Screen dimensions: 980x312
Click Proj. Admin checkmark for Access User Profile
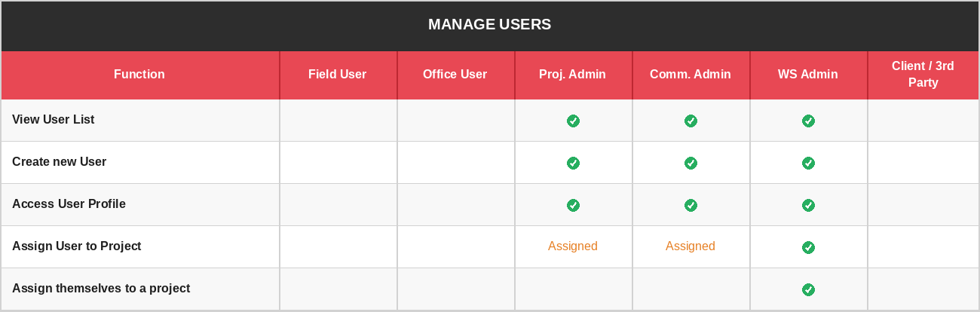pos(573,205)
